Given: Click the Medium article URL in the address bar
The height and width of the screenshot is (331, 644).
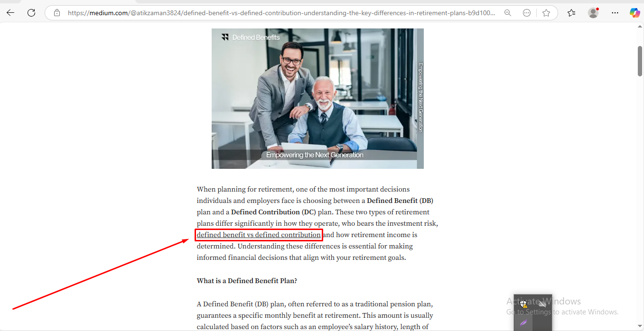Looking at the screenshot, I should click(x=281, y=13).
